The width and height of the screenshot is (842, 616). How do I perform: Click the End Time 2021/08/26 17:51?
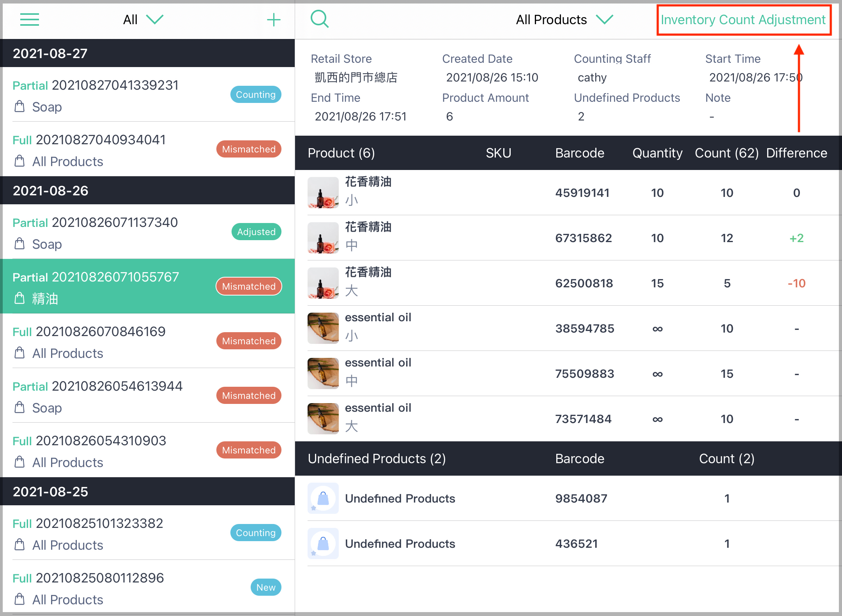361,116
